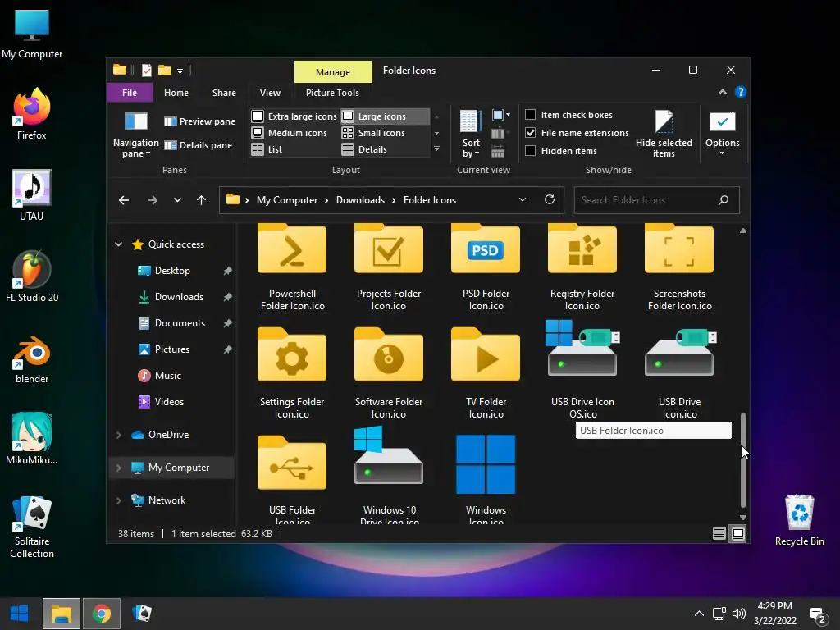Refresh the Folder Icons view
Image resolution: width=840 pixels, height=630 pixels.
point(550,199)
